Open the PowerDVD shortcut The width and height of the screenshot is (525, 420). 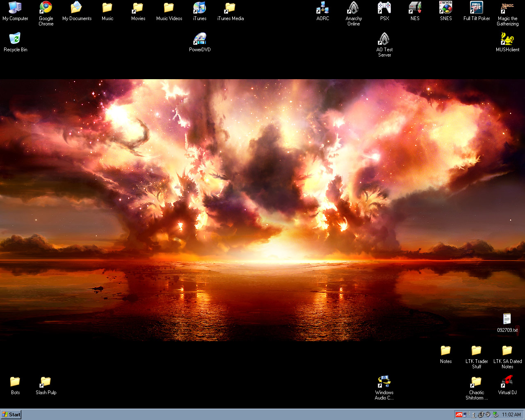(200, 39)
